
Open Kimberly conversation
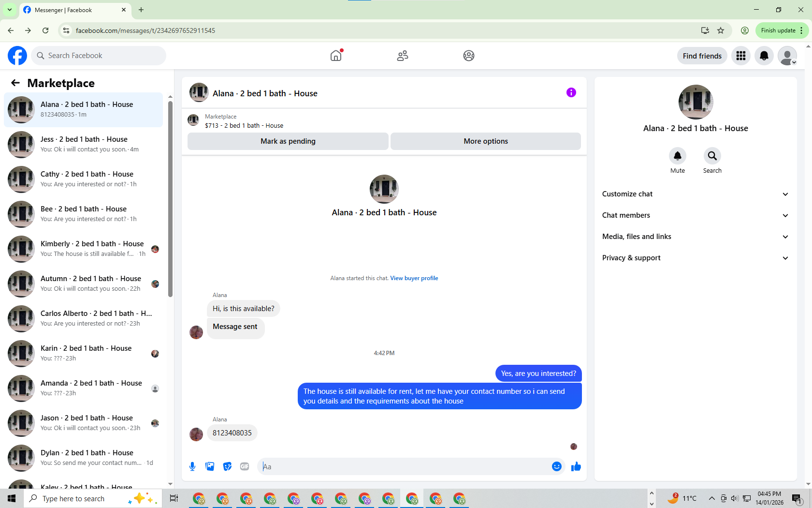[84, 249]
